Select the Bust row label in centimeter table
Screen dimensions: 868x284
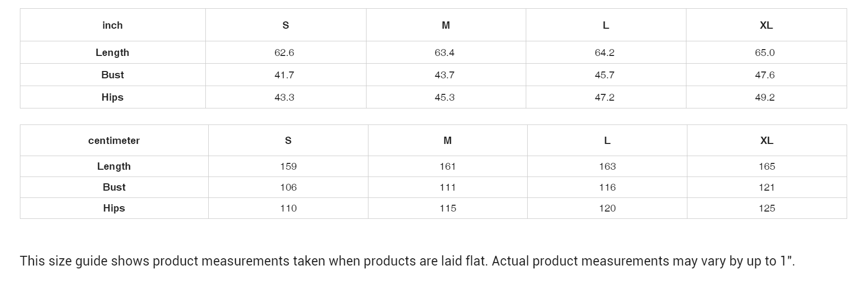(x=114, y=187)
